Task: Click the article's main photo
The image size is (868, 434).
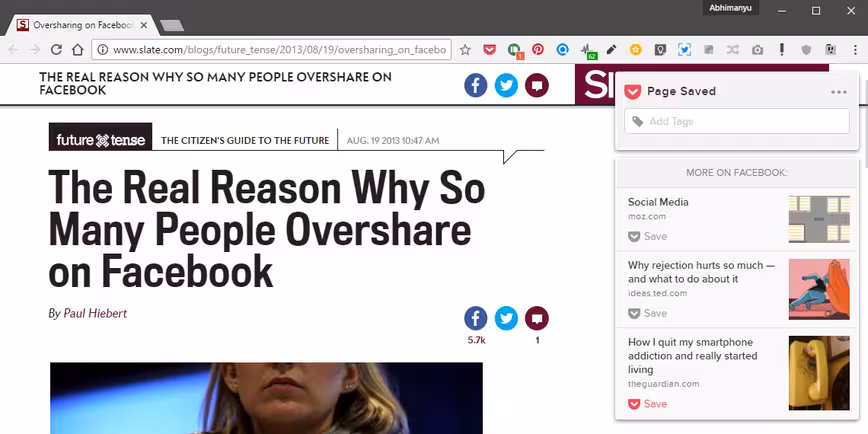Action: pos(266,398)
